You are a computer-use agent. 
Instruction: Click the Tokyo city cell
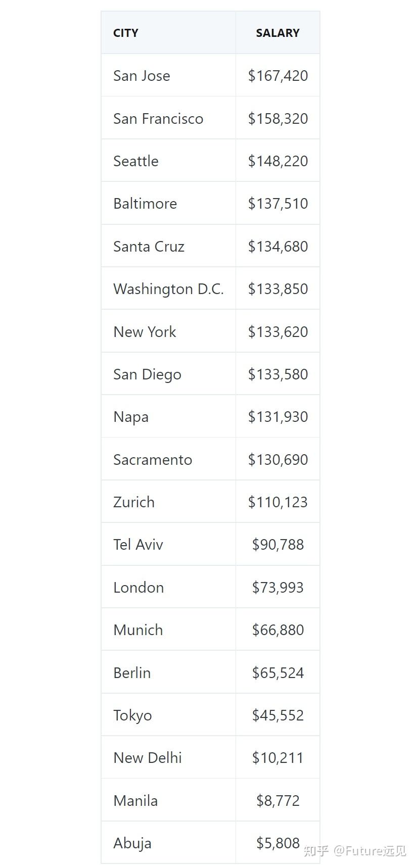pyautogui.click(x=132, y=715)
